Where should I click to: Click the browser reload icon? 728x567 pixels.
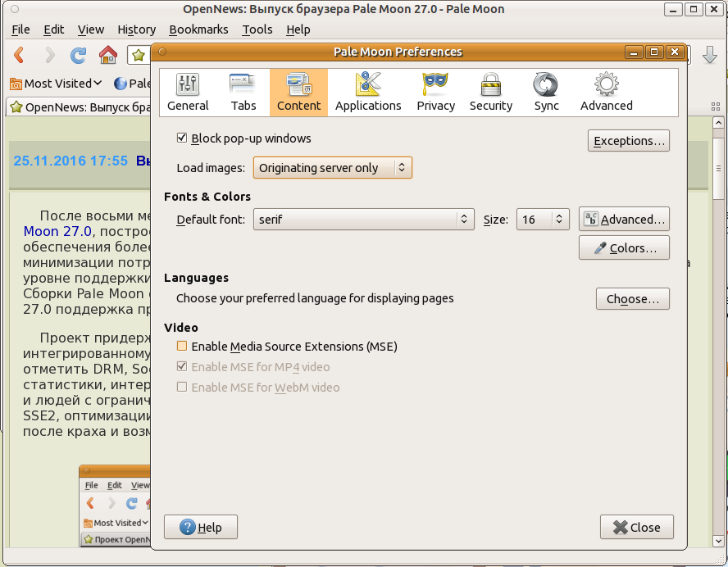pos(79,55)
